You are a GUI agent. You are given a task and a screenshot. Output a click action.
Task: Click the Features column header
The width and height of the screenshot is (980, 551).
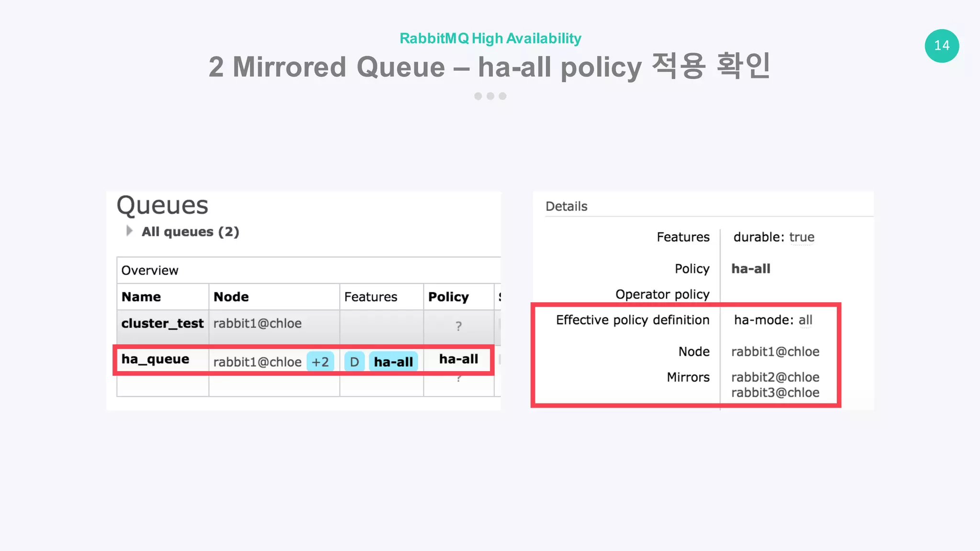(371, 297)
